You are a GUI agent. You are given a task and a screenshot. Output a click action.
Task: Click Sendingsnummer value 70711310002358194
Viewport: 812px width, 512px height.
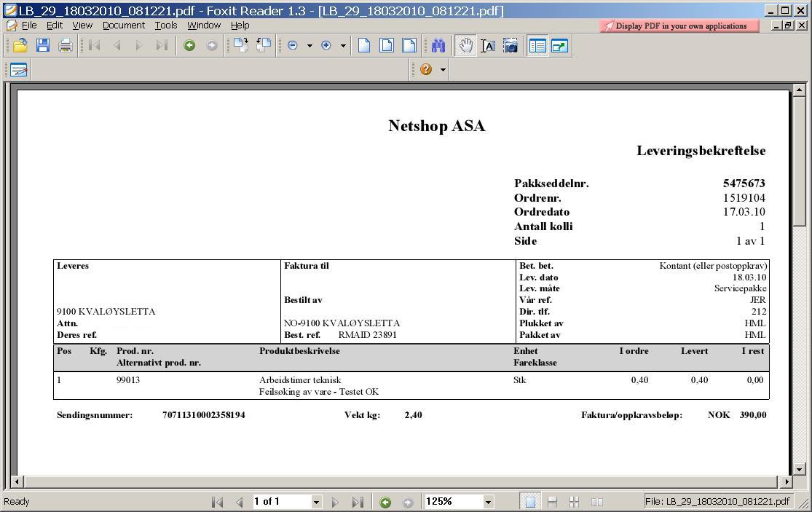[203, 414]
